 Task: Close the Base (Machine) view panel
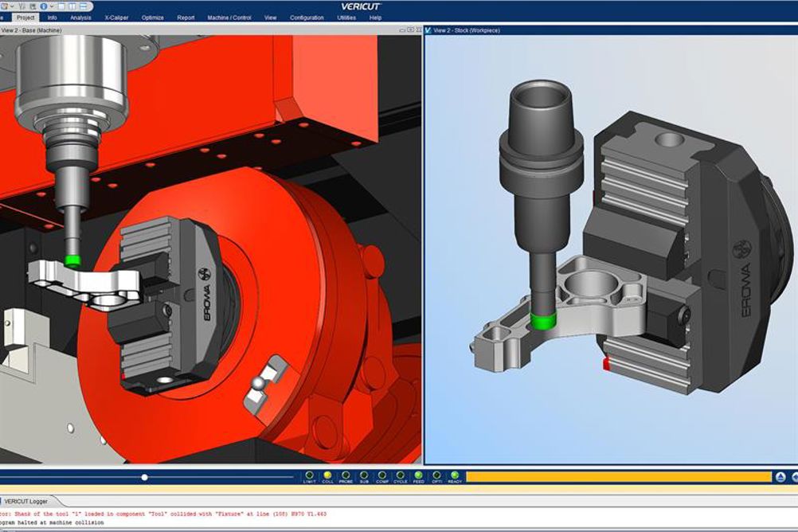tap(418, 30)
